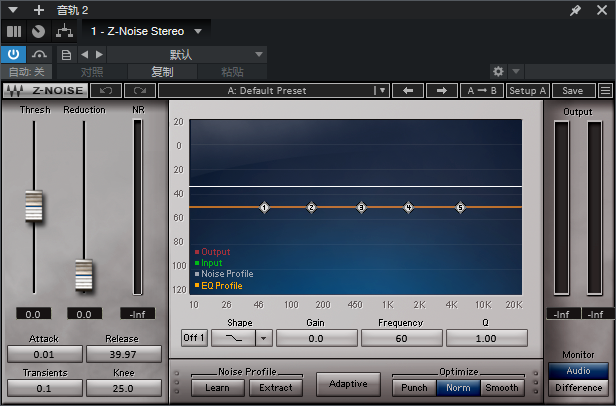Save the current preset
Screen dimensions: 616x406
point(573,91)
